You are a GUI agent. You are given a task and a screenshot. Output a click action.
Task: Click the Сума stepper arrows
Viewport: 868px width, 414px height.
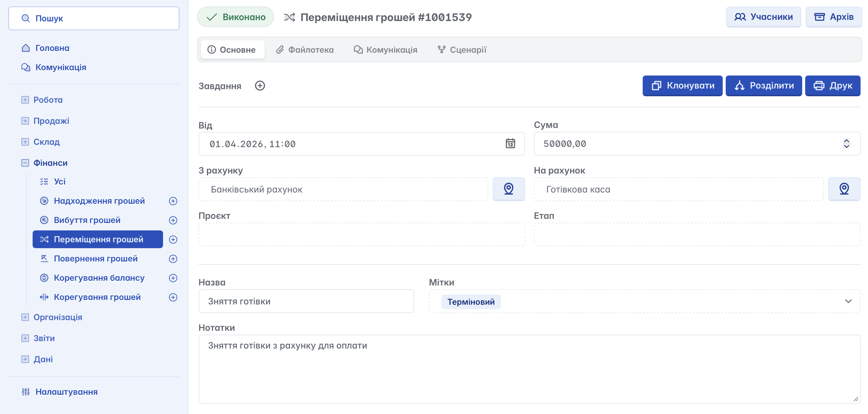tap(846, 144)
